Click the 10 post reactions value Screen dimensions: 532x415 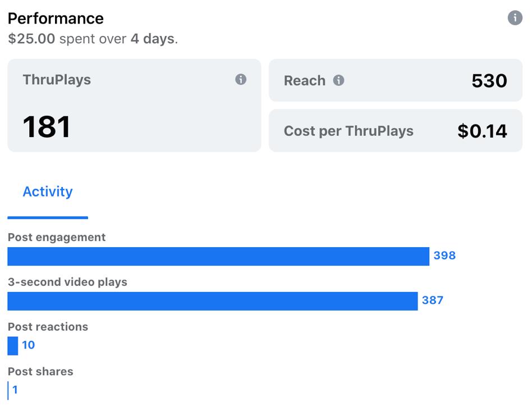tap(29, 345)
